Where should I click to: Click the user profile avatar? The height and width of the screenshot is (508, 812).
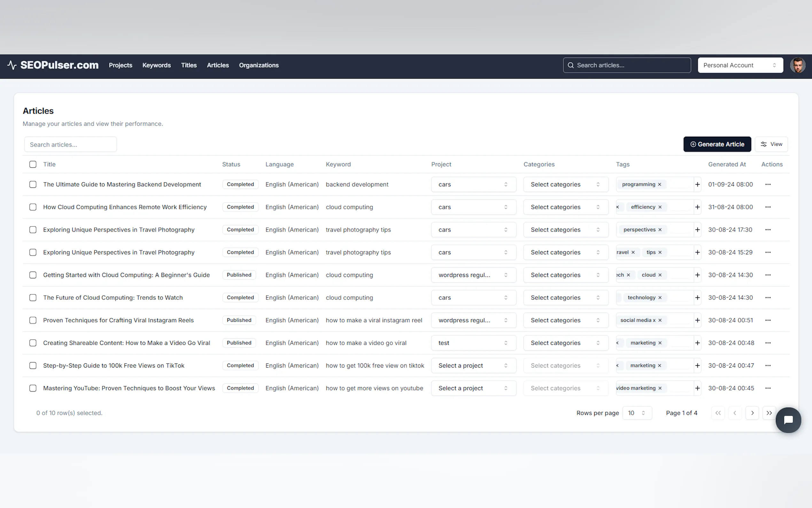click(797, 65)
